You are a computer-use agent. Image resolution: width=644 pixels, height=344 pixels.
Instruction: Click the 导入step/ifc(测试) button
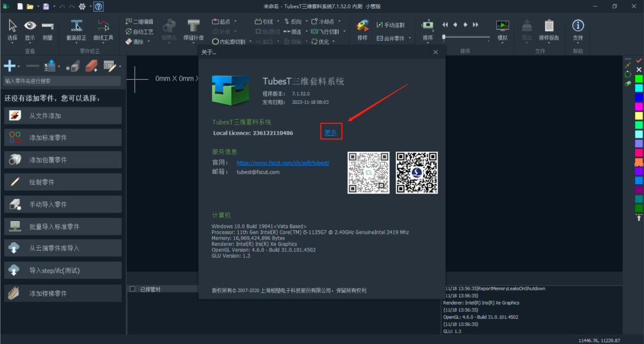tap(63, 270)
